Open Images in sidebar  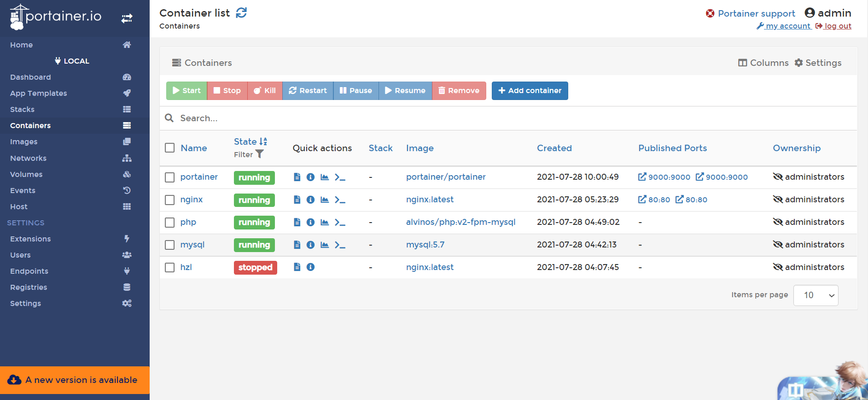click(75, 141)
